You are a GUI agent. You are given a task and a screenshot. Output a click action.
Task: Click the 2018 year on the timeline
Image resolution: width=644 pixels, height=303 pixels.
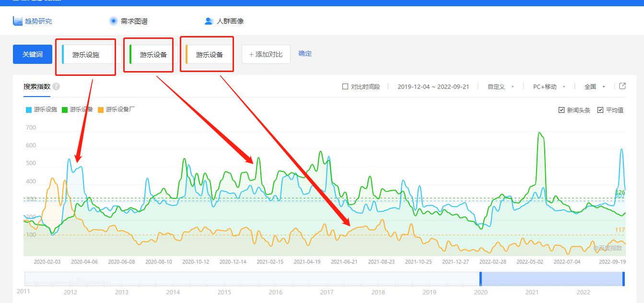(378, 292)
